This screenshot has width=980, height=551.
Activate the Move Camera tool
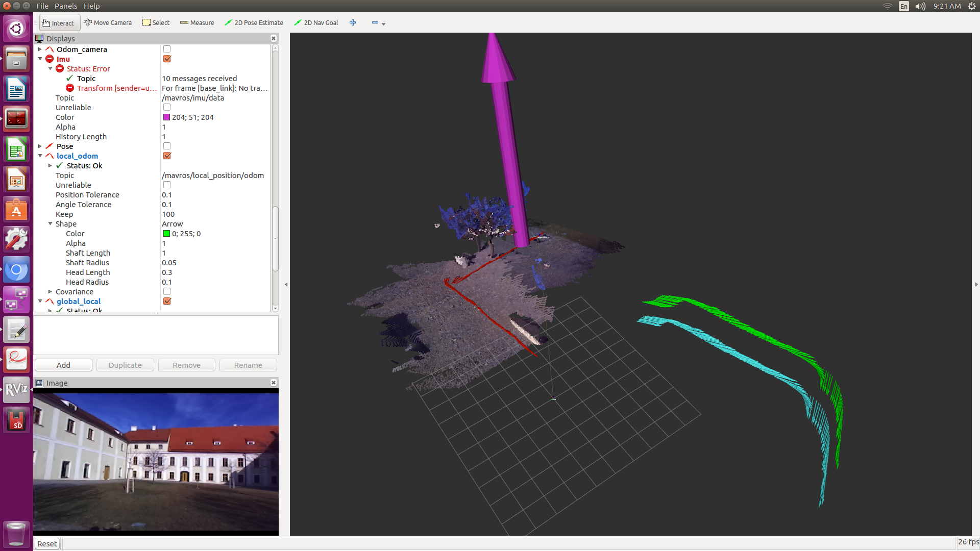click(108, 23)
